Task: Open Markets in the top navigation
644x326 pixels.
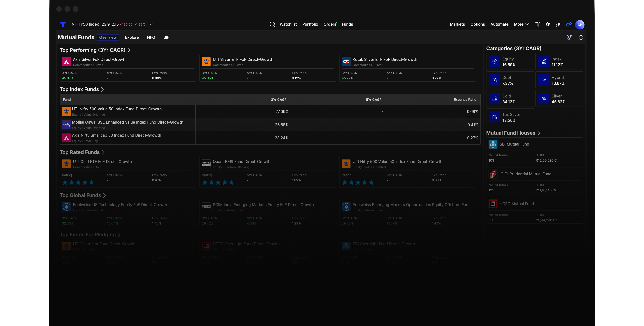Action: click(457, 24)
